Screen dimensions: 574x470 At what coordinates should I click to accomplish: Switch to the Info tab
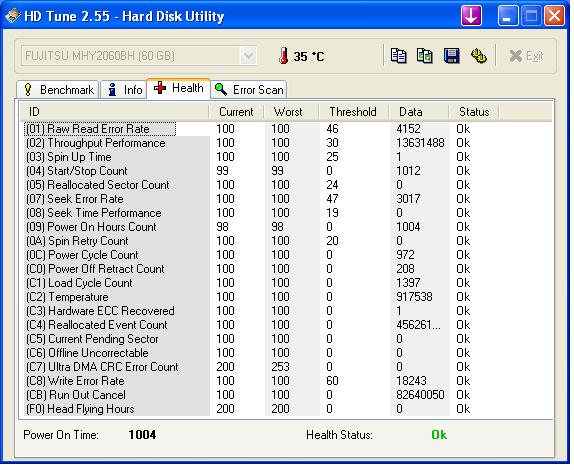[x=124, y=90]
